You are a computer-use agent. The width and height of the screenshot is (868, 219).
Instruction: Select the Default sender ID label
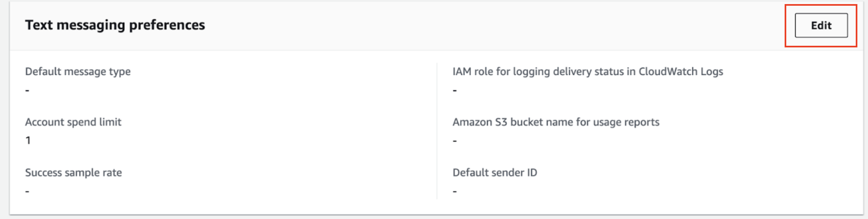click(x=494, y=173)
